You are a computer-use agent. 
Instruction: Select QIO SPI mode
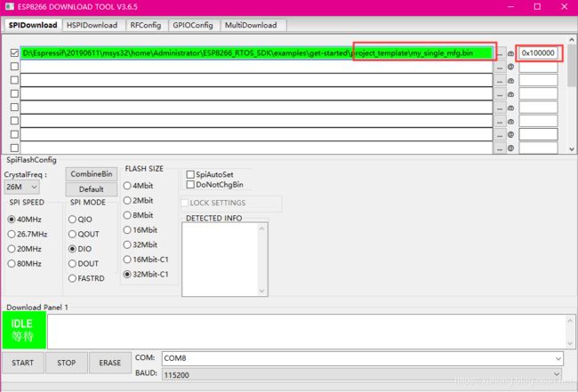80,220
